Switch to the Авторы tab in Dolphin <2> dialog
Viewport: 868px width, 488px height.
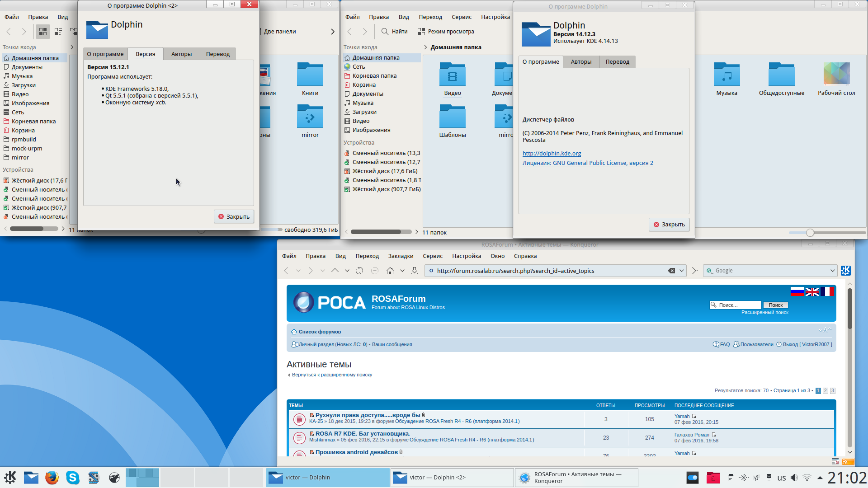(181, 54)
